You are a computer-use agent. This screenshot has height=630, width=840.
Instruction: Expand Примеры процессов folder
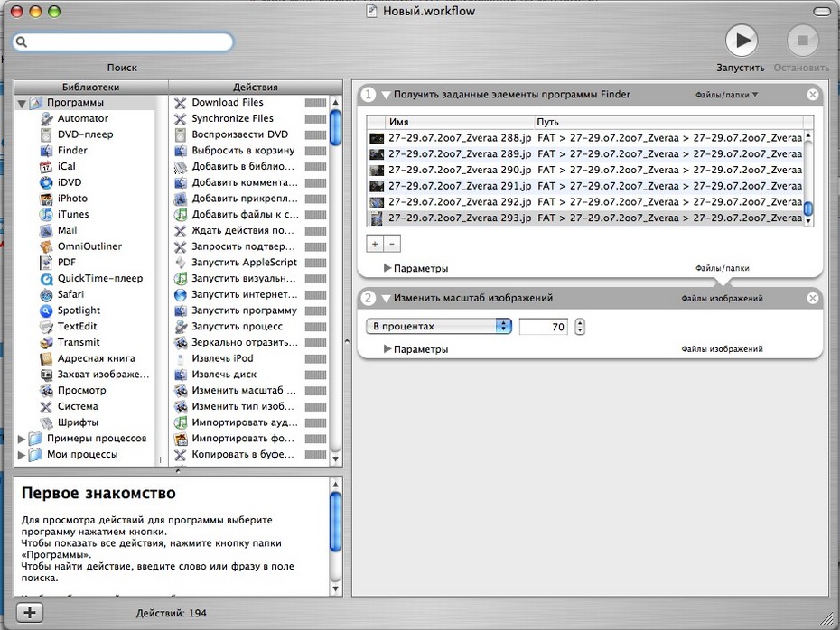22,439
